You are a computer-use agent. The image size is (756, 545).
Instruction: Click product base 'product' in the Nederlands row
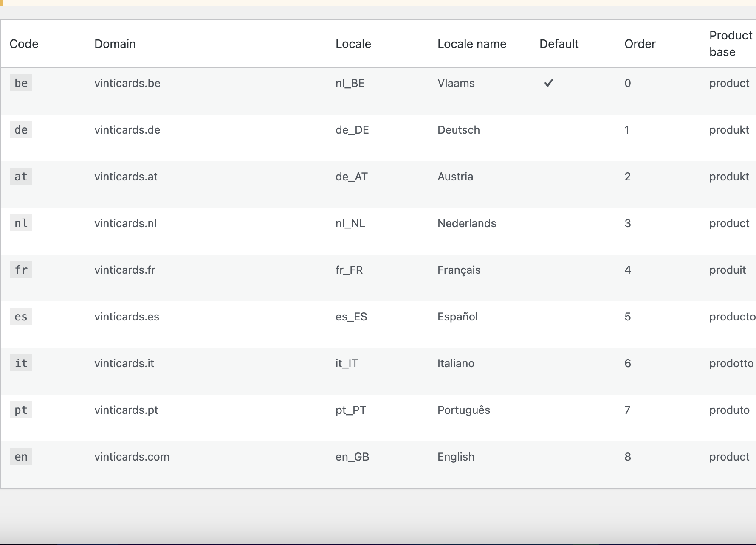pyautogui.click(x=729, y=223)
